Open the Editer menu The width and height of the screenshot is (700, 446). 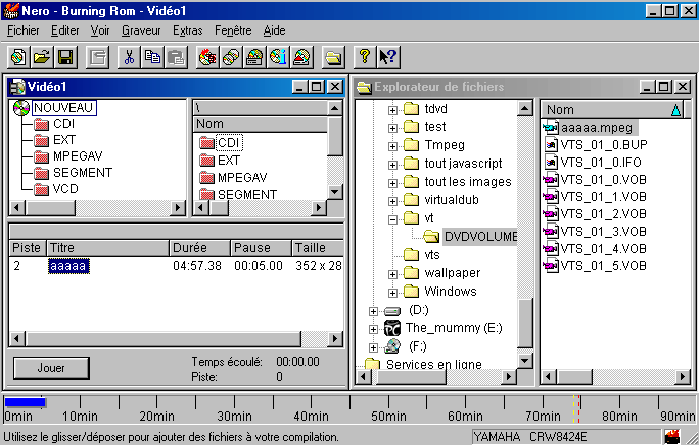65,30
